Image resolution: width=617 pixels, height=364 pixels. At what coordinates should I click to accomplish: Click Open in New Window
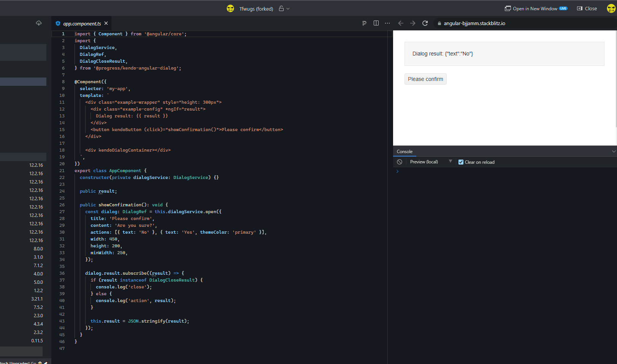click(536, 8)
